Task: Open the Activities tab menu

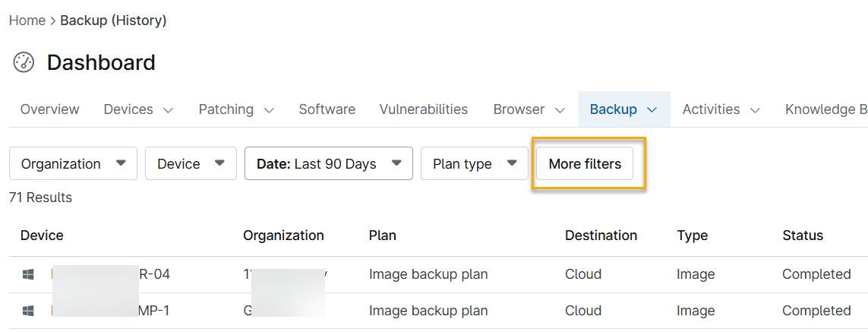Action: point(721,109)
